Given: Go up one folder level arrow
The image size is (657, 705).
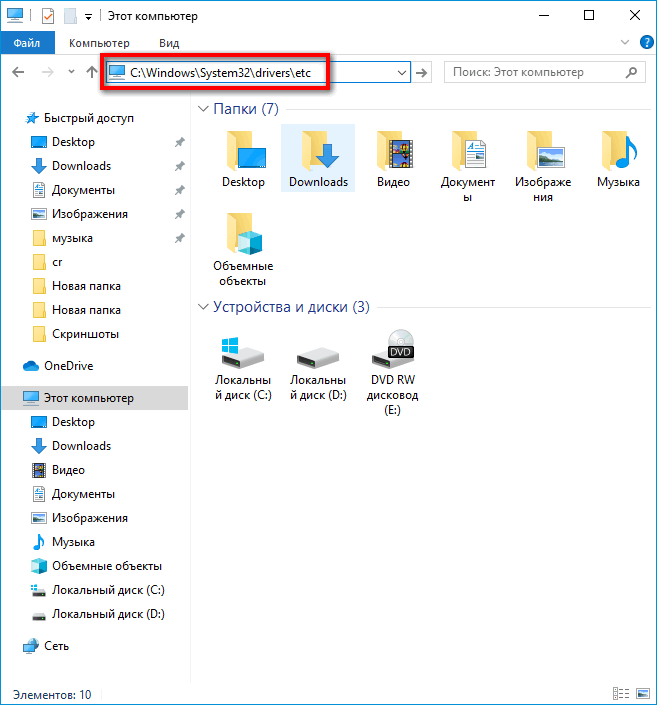Looking at the screenshot, I should tap(92, 72).
